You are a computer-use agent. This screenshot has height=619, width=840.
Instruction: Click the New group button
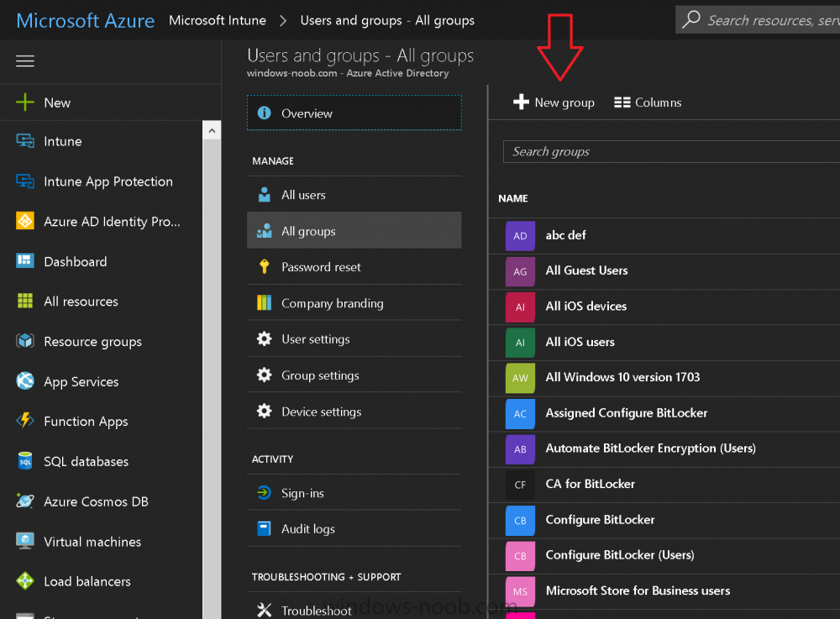(554, 102)
